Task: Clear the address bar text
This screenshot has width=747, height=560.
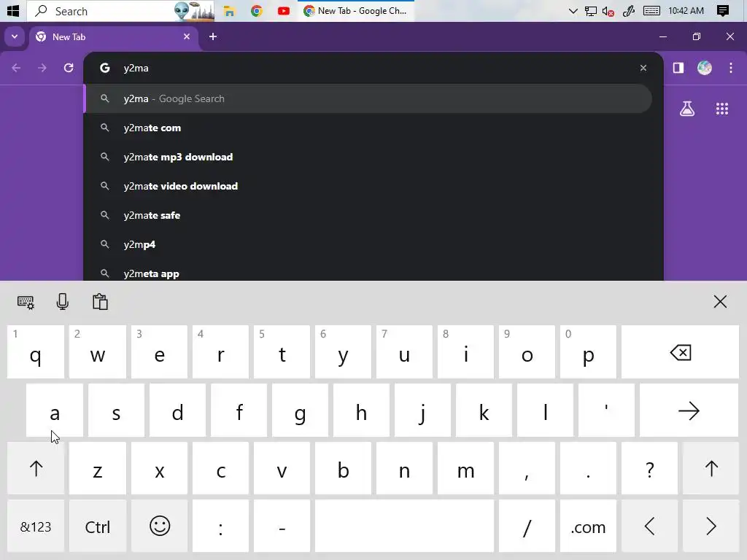Action: tap(643, 68)
